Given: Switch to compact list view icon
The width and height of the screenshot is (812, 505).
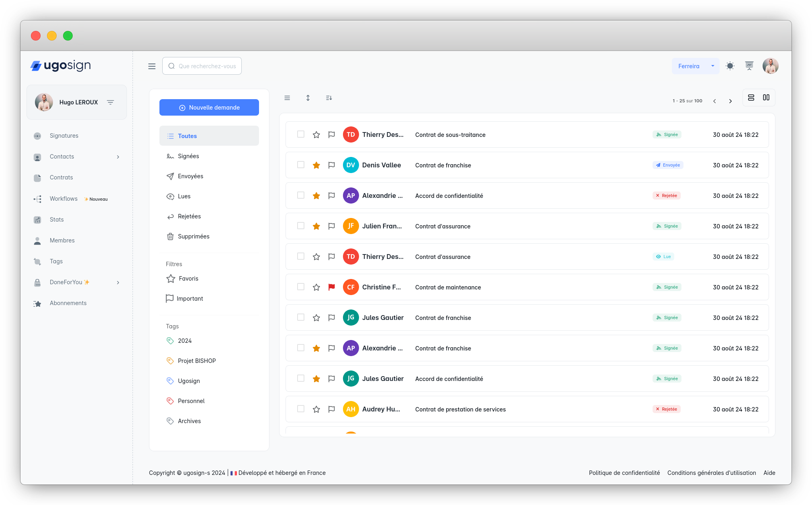Looking at the screenshot, I should 751,97.
